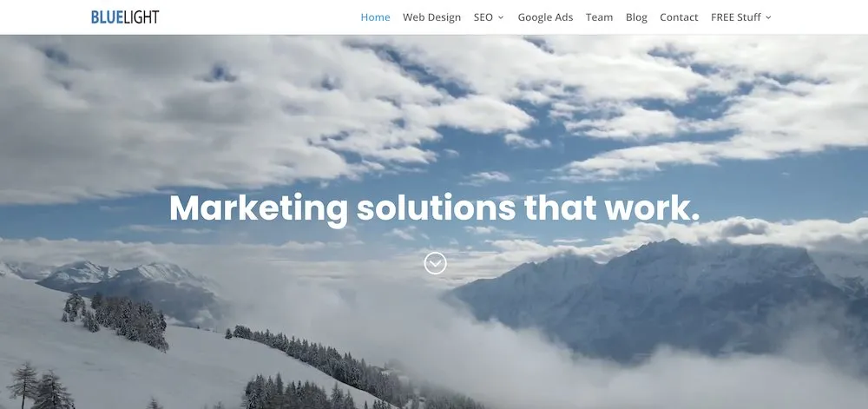868x409 pixels.
Task: Open the SEO menu label
Action: tap(483, 17)
